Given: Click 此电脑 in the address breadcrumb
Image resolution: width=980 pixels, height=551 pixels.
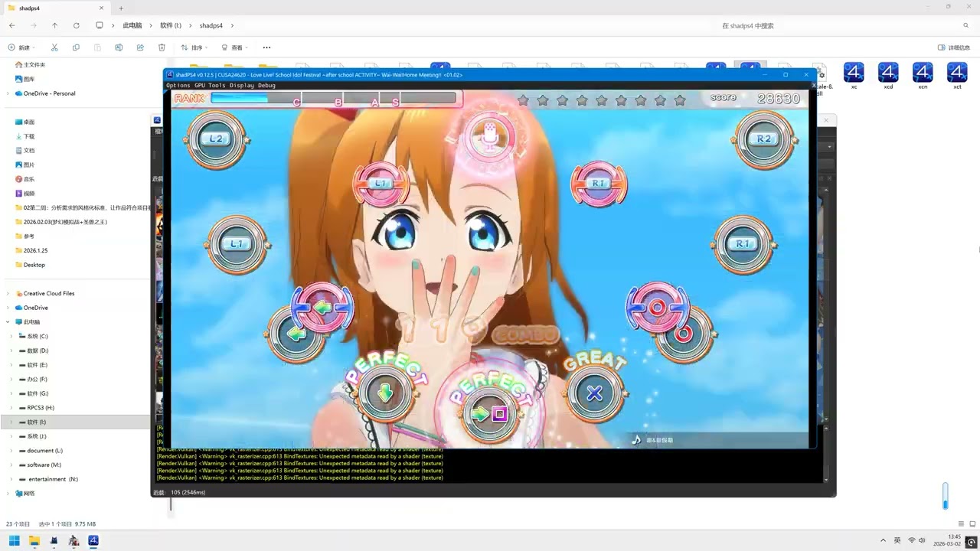Looking at the screenshot, I should pos(132,25).
